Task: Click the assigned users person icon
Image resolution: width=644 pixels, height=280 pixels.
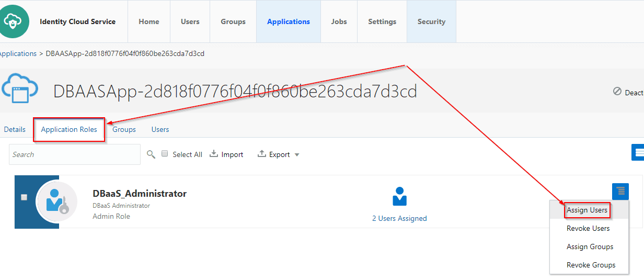Action: 399,196
